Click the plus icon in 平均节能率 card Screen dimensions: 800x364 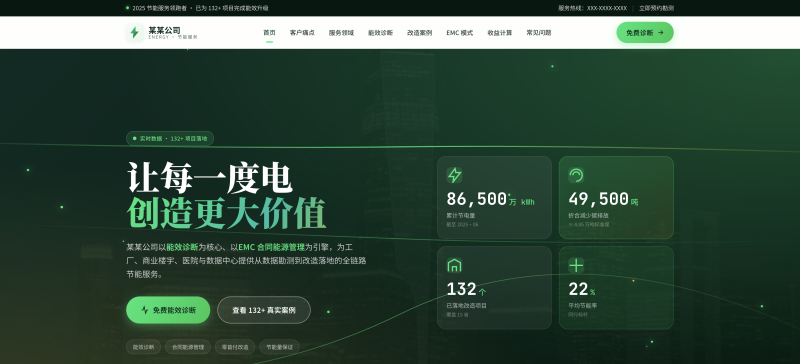(x=576, y=265)
